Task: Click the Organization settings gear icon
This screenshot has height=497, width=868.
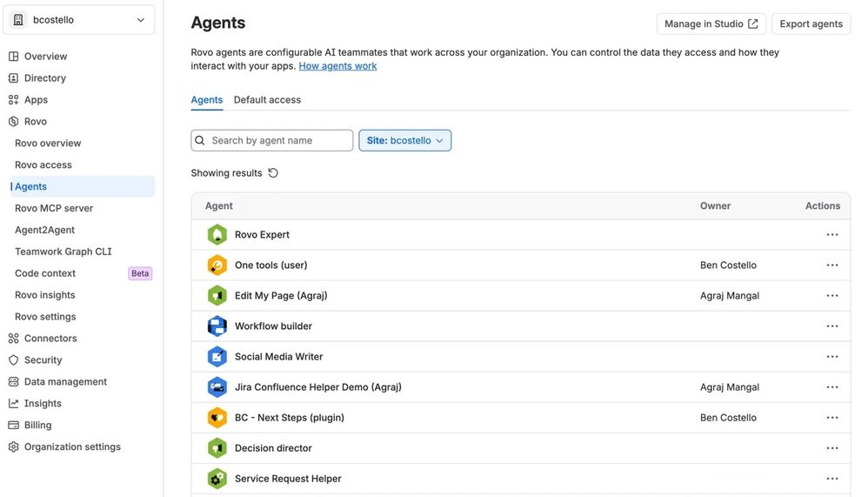Action: tap(13, 447)
